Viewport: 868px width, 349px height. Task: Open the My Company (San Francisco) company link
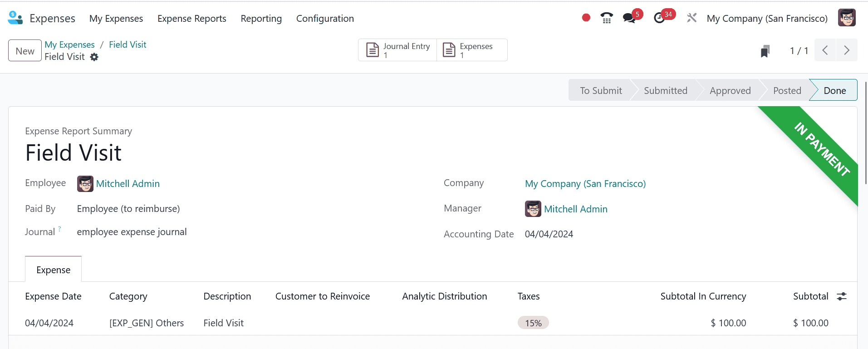pos(585,184)
